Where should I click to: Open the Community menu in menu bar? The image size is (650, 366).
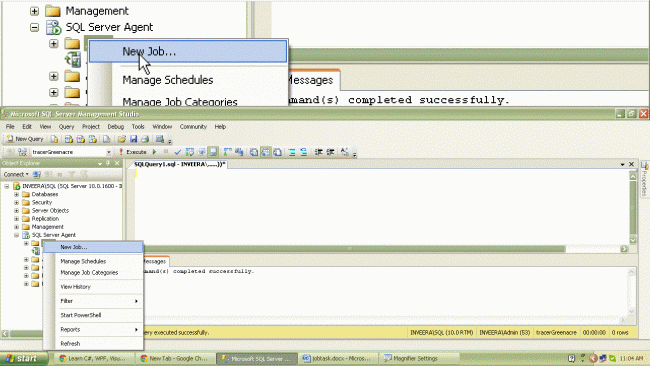click(x=193, y=126)
